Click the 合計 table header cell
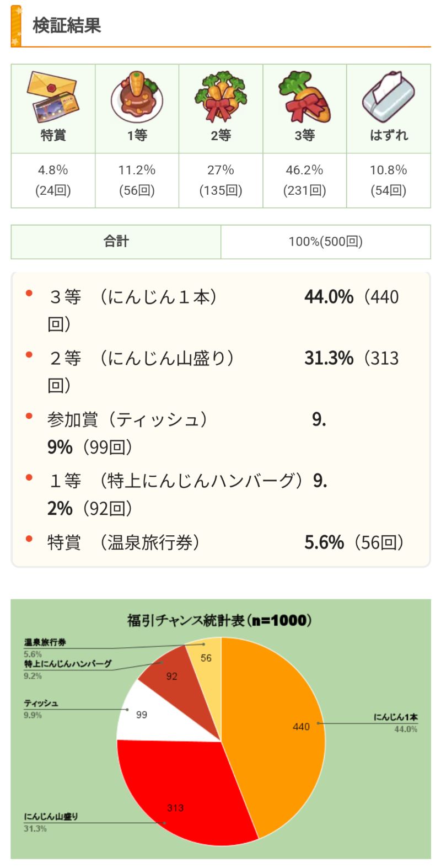Image resolution: width=441 pixels, height=868 pixels. click(116, 242)
